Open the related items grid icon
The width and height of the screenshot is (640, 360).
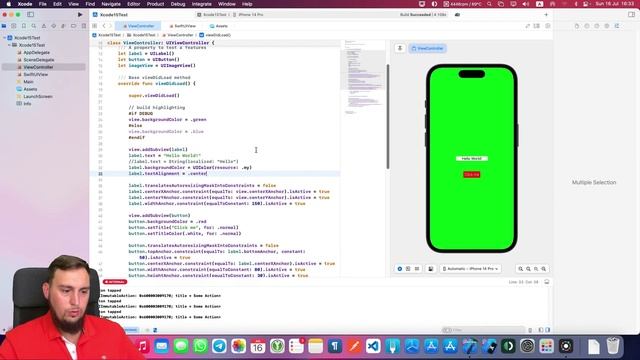point(95,26)
